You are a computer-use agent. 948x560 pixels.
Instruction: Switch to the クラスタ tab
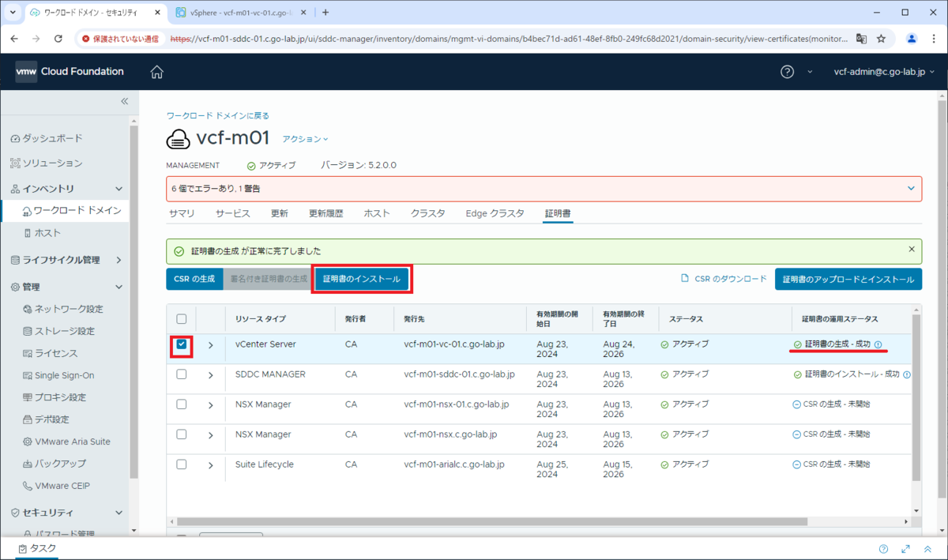click(x=427, y=213)
